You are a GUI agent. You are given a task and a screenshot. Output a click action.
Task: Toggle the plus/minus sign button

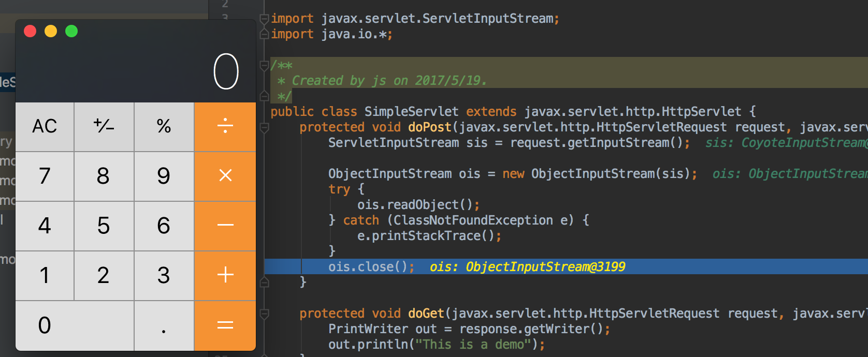[104, 127]
